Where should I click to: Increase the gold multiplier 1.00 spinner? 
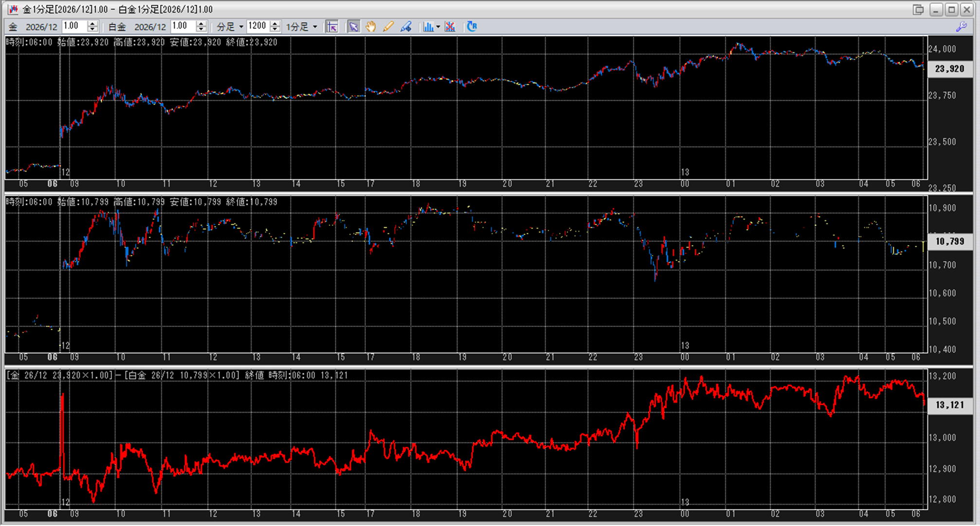pos(92,23)
